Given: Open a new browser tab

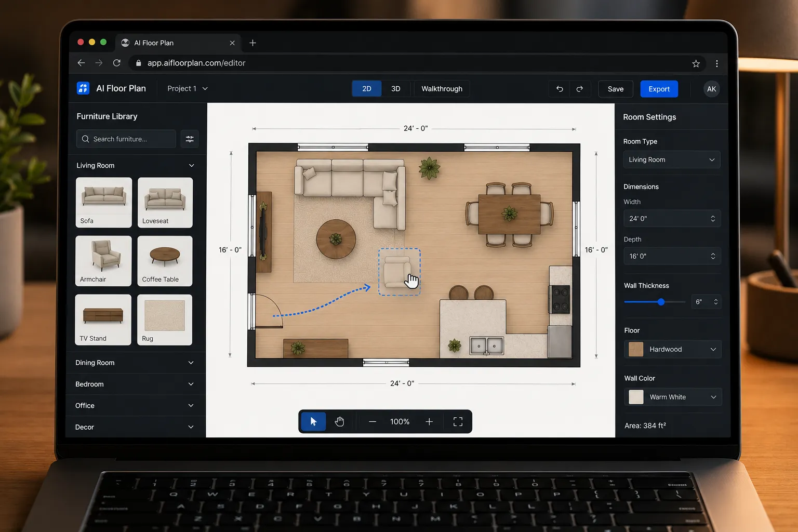Looking at the screenshot, I should tap(252, 43).
